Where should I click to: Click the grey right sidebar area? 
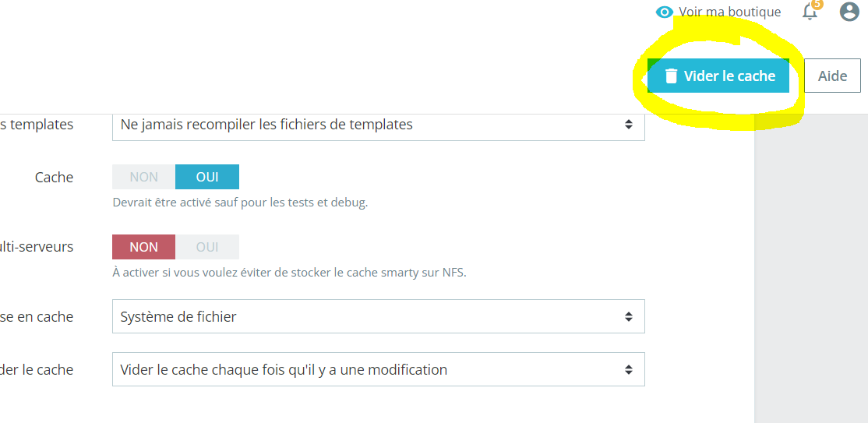coord(810,273)
